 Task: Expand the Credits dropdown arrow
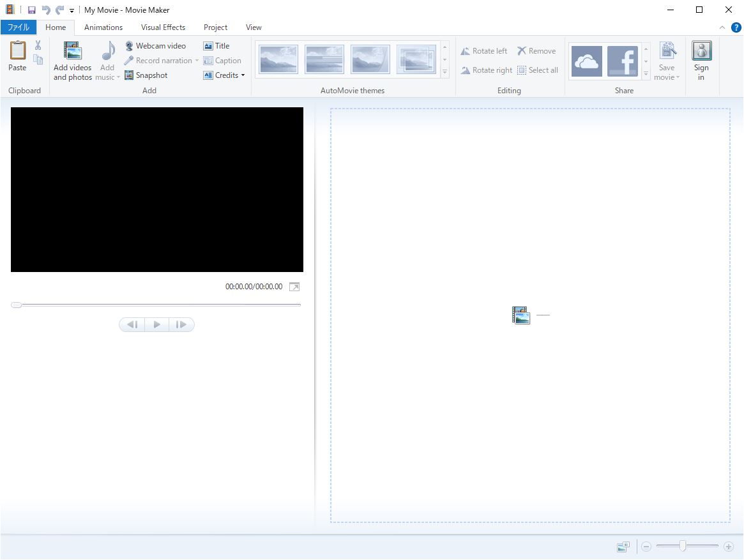pos(243,75)
